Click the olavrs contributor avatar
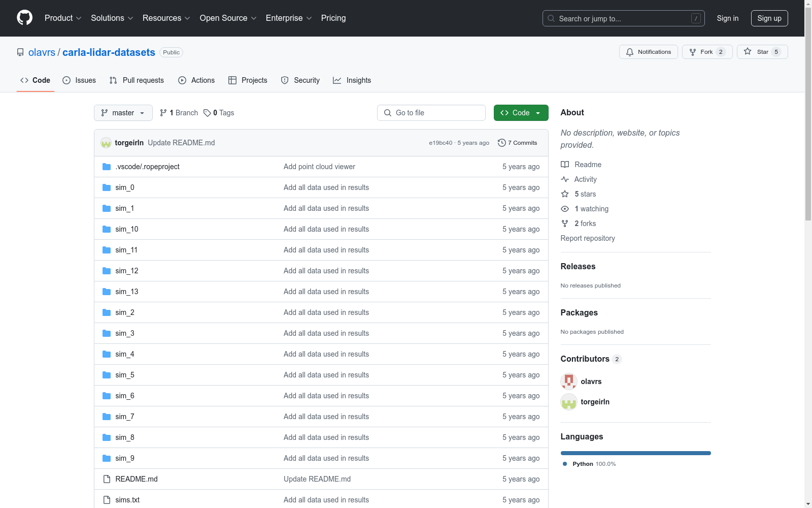 569,382
